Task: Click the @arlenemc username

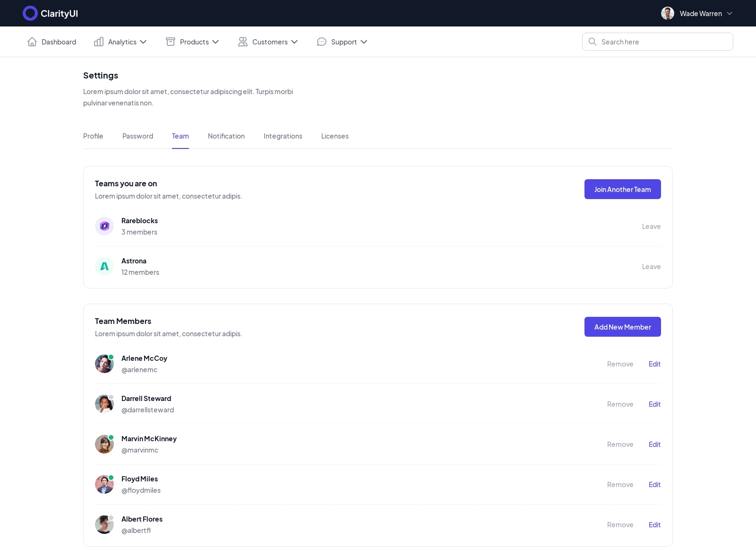Action: coord(139,370)
